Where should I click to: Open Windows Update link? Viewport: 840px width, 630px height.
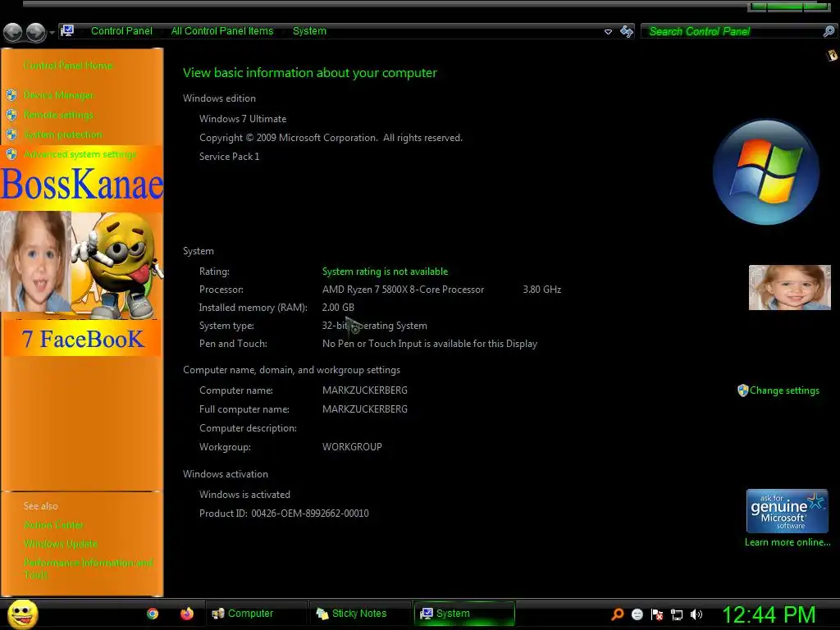(61, 544)
